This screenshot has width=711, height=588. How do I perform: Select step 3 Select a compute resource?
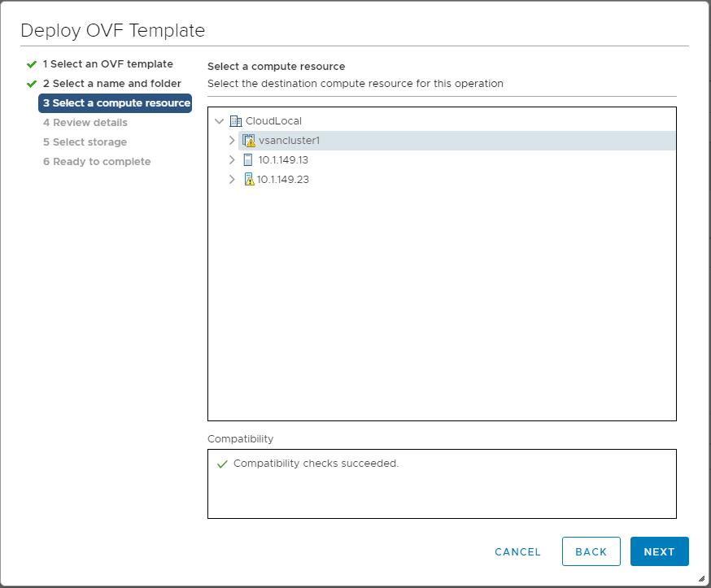[x=116, y=103]
